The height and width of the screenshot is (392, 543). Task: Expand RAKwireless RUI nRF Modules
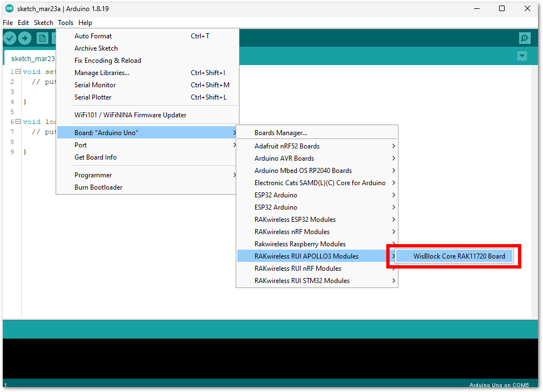click(x=317, y=268)
